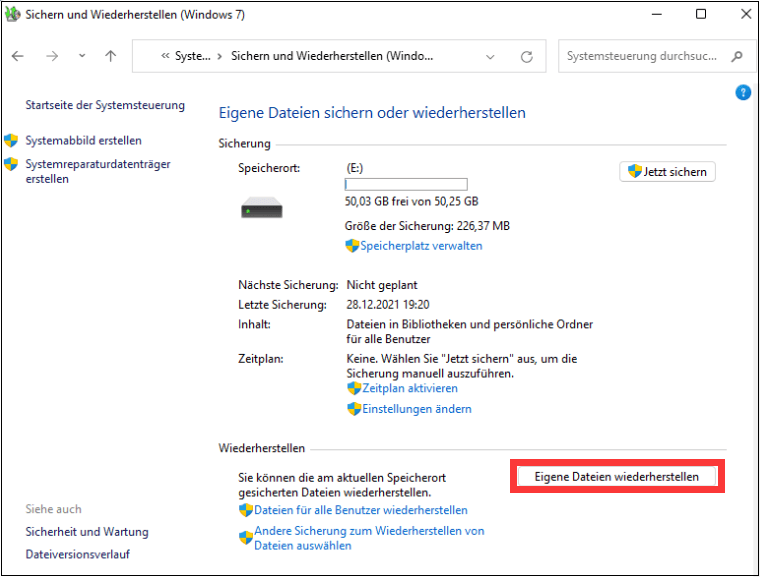Click shield icon beside Zeitplan aktivieren

(x=354, y=388)
